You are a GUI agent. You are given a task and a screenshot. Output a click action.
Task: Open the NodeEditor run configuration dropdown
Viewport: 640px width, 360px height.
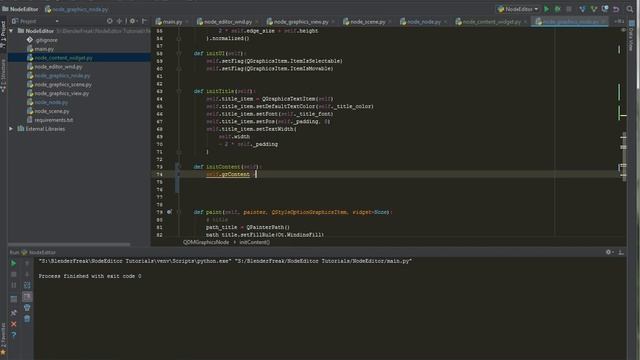pyautogui.click(x=518, y=9)
